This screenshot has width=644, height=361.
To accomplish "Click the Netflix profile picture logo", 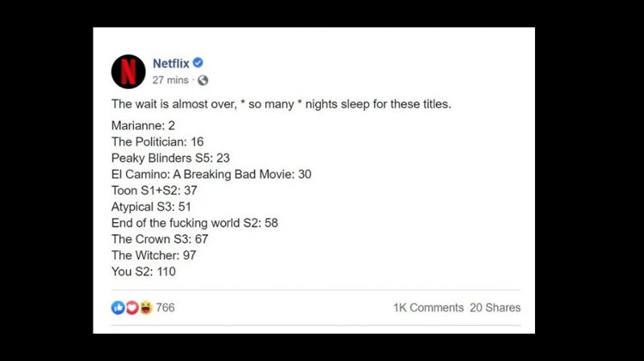I will click(128, 71).
